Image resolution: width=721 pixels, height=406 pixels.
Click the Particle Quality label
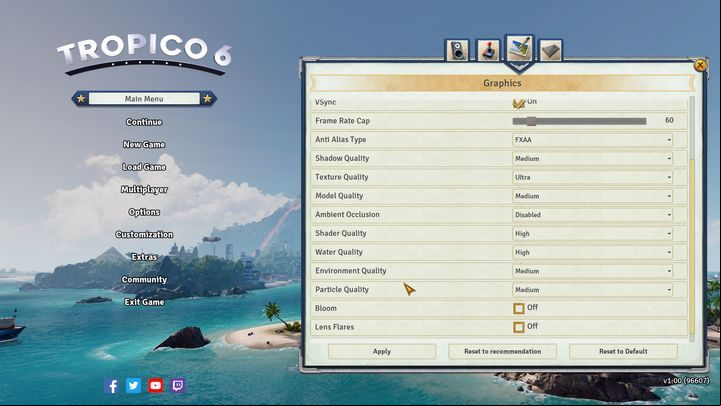tap(342, 290)
